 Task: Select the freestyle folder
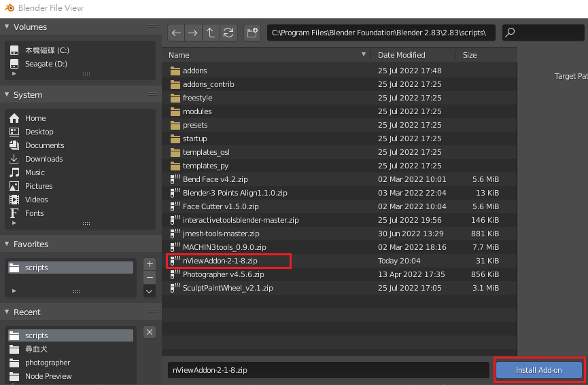340,98
